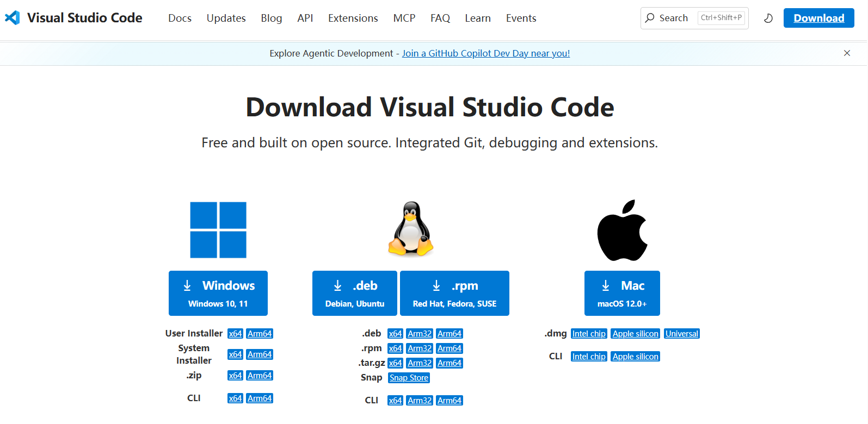868x424 pixels.
Task: Open the Snap Store link
Action: coord(409,378)
